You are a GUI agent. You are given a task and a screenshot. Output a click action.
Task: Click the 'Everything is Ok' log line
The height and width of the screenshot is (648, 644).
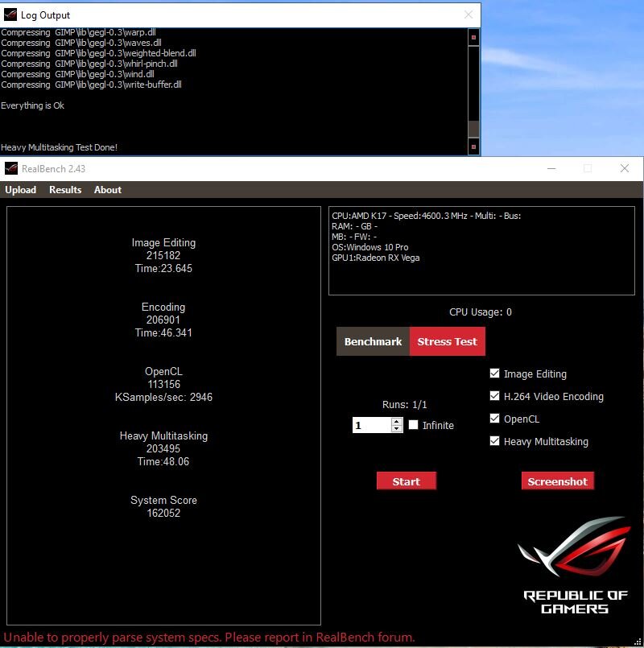tap(33, 105)
